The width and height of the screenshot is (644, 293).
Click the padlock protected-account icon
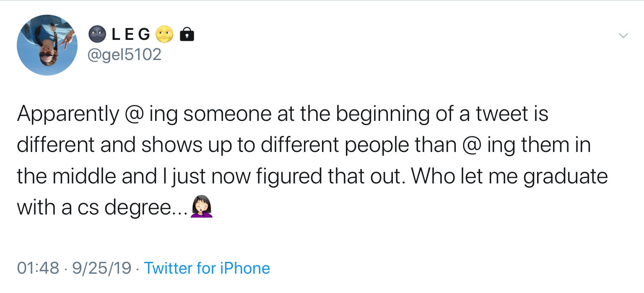187,35
